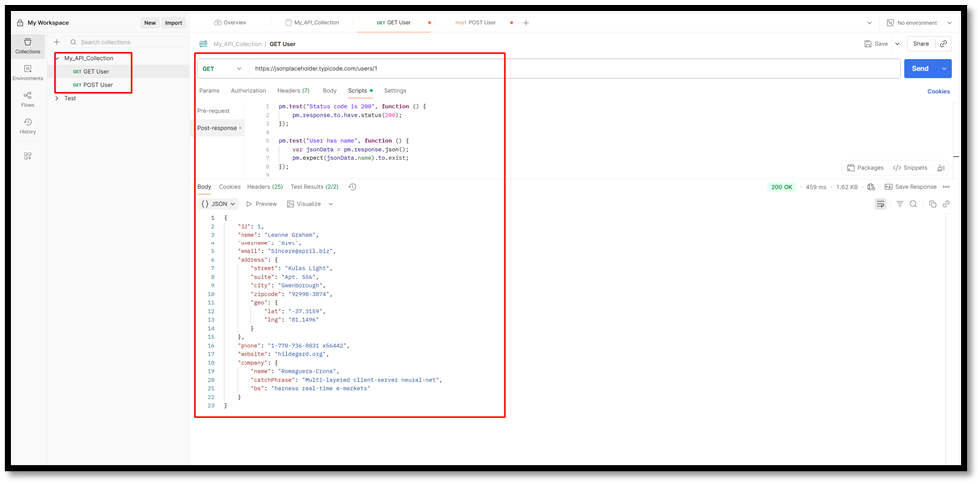
Task: Open the GET method dropdown
Action: tap(222, 69)
